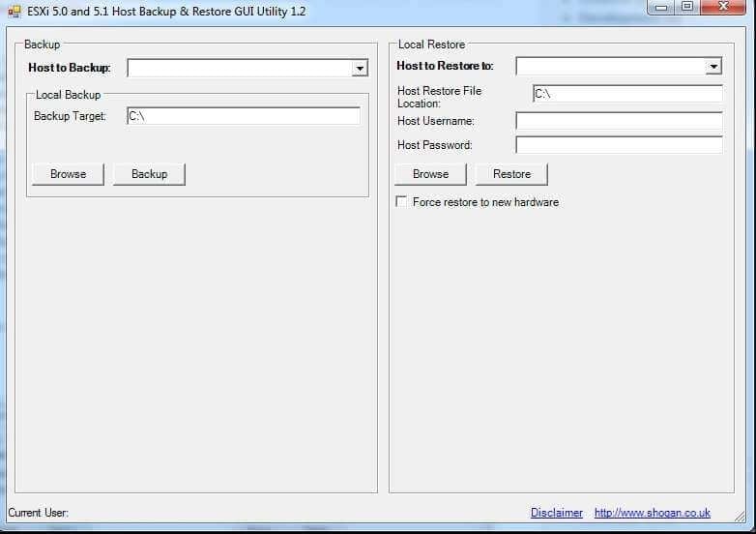Click the Host Restore File Location field
756x534 pixels.
click(x=627, y=94)
